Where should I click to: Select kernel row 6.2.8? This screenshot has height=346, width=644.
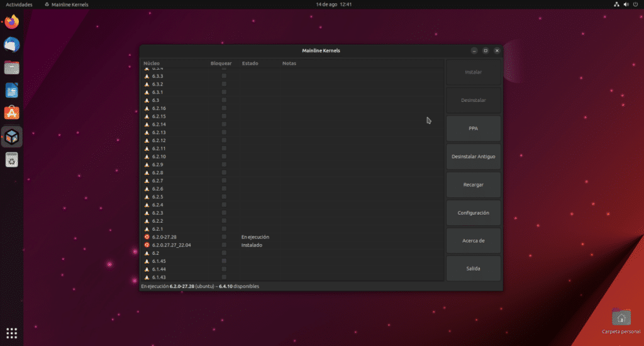[292, 172]
